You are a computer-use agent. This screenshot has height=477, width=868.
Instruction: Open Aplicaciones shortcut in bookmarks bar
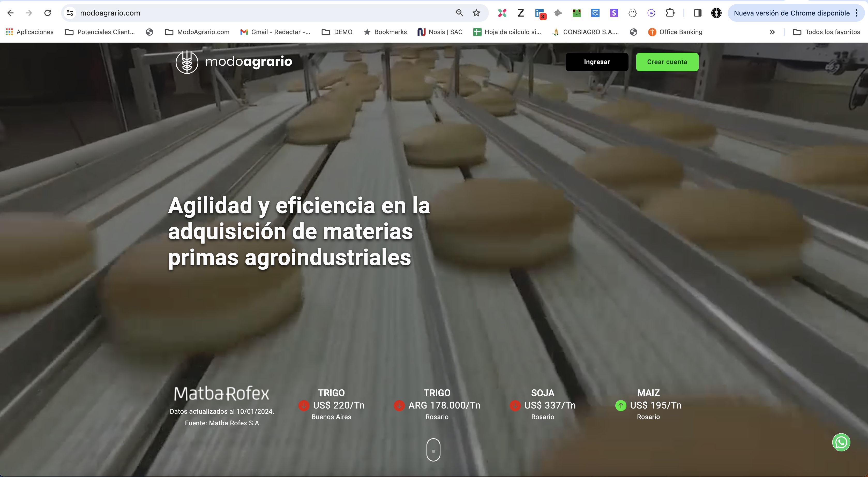pos(30,32)
